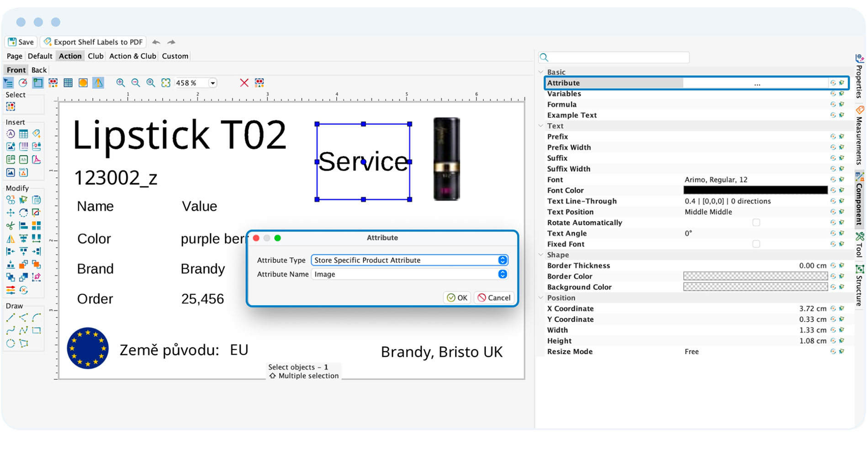
Task: Enable the Rotate Automatically checkbox
Action: tap(756, 223)
